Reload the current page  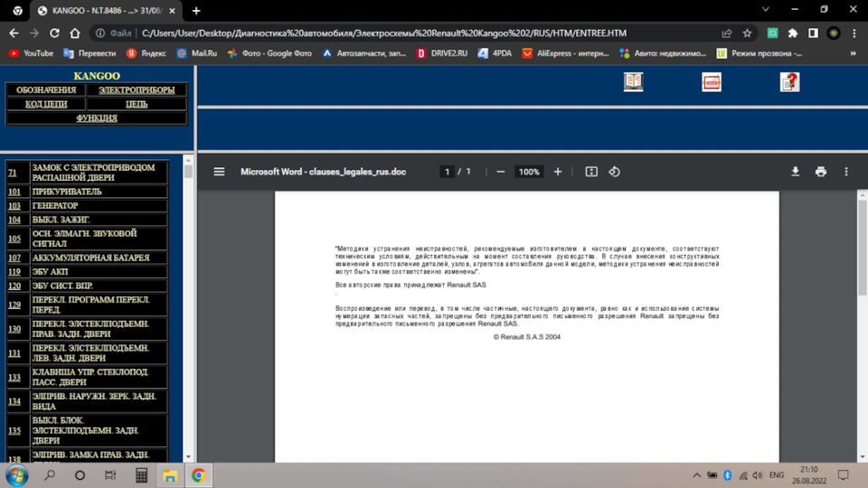(x=54, y=33)
